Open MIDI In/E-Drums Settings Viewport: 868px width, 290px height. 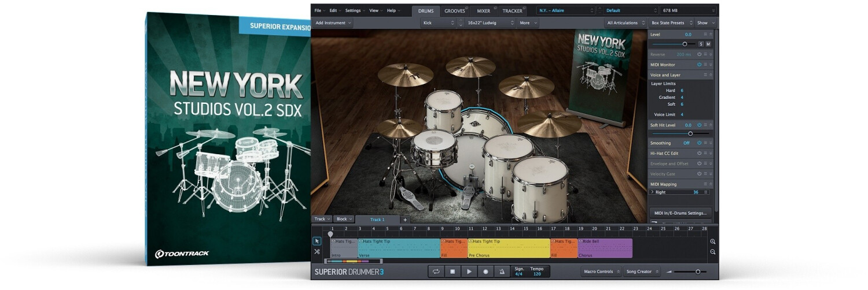[681, 213]
